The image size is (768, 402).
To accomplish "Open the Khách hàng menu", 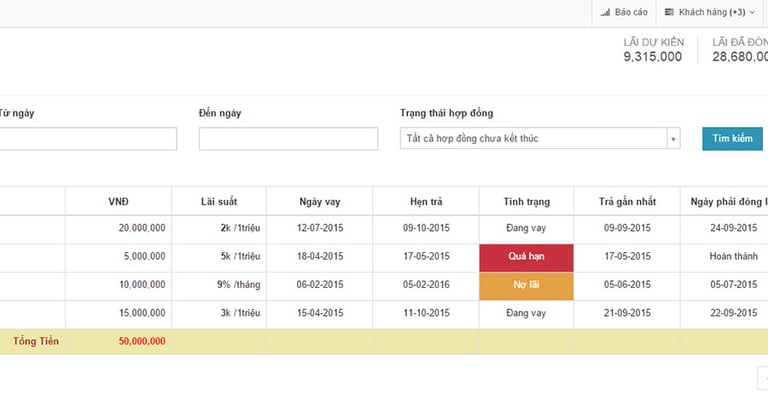I will coord(709,12).
